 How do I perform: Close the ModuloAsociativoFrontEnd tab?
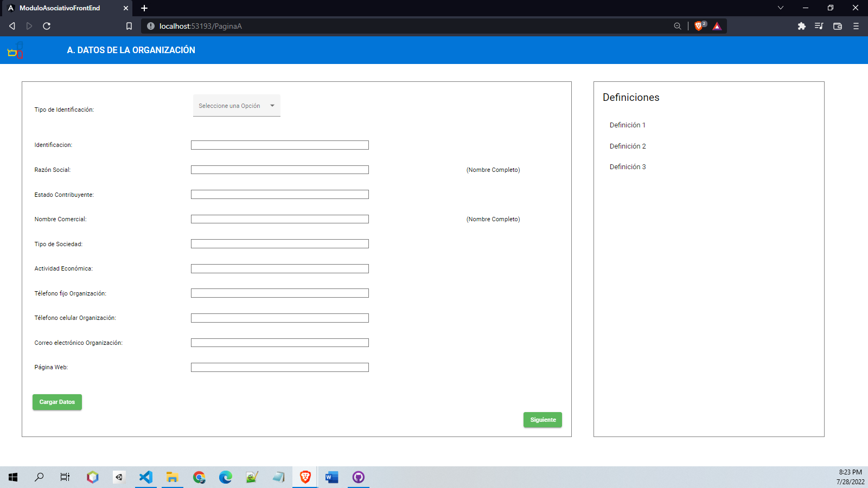pos(126,8)
